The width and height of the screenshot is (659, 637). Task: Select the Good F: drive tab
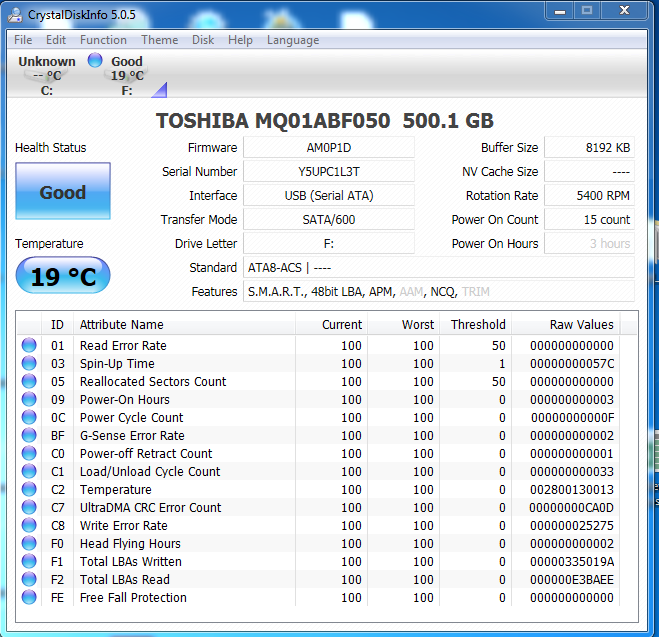click(x=127, y=75)
